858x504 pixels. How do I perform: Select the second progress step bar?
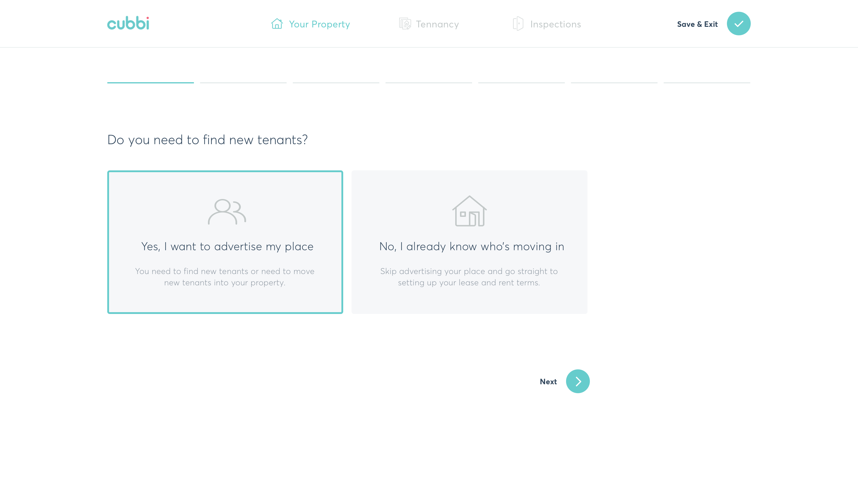[x=243, y=83]
